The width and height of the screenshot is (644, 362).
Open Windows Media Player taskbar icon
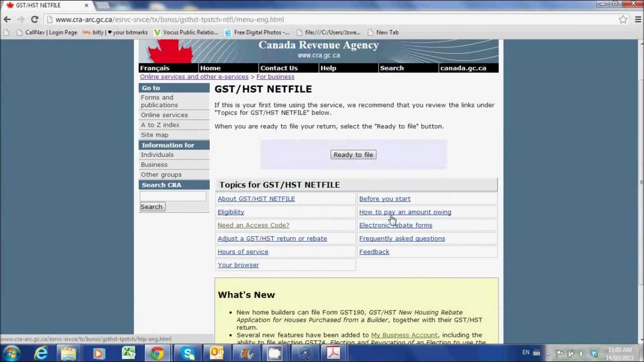pos(99,353)
